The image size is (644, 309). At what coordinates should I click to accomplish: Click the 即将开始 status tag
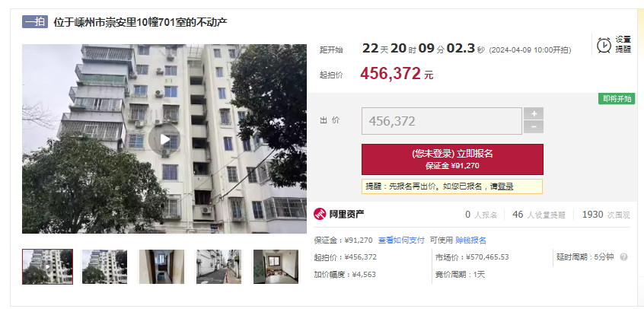click(617, 99)
